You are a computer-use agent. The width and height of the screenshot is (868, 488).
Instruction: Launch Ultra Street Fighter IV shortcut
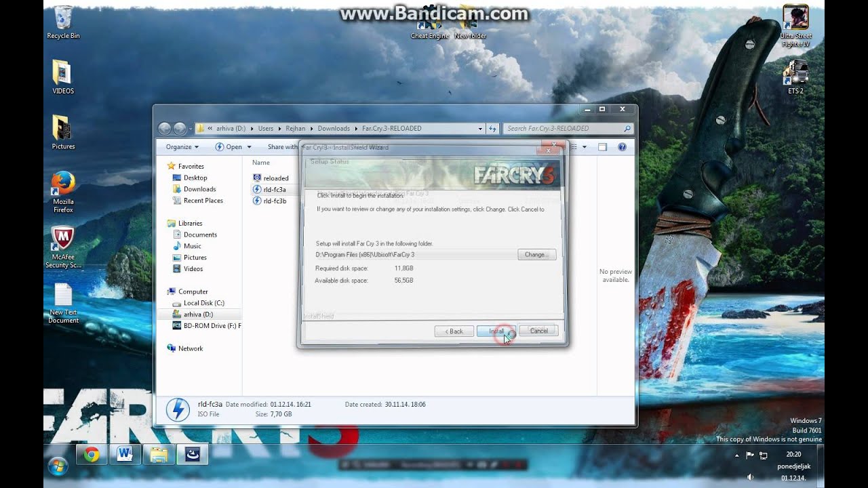tap(795, 26)
